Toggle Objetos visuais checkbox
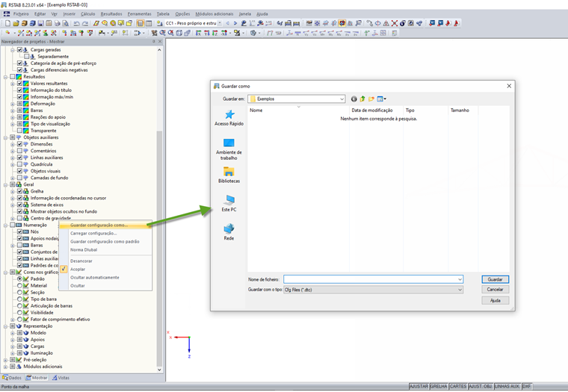This screenshot has height=392, width=568. click(x=19, y=171)
